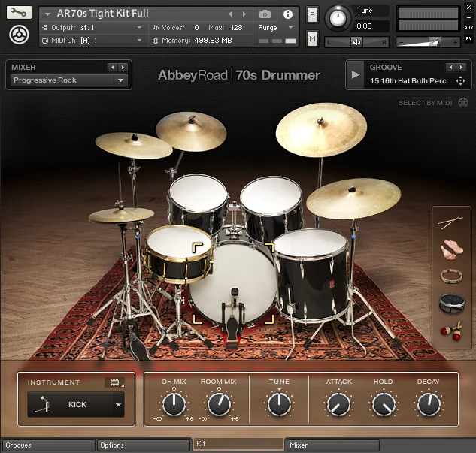Go to previous mixer preset
This screenshot has height=453, width=476.
(112, 68)
